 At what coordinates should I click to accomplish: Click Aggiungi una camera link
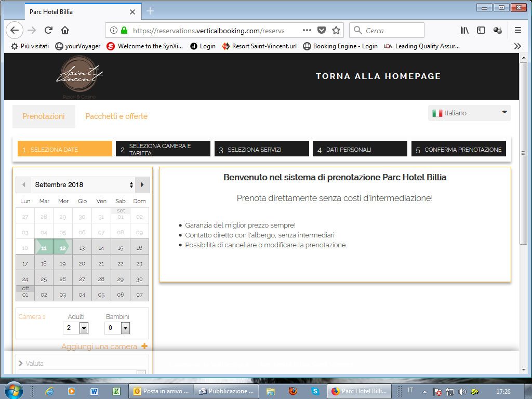click(99, 347)
